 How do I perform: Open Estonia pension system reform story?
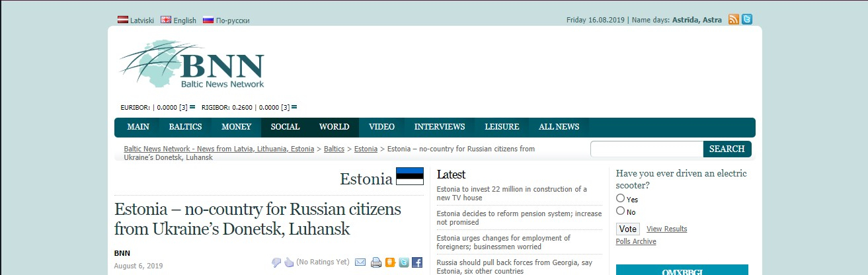tap(519, 218)
